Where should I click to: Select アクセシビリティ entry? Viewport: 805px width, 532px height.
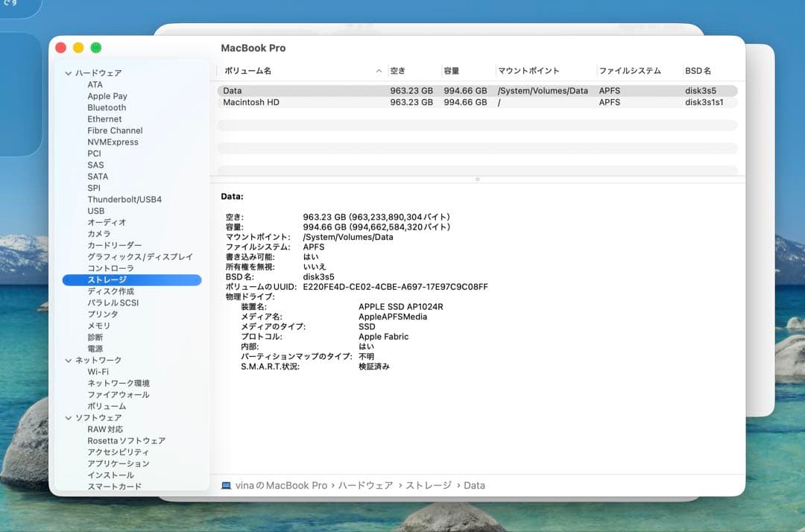118,452
